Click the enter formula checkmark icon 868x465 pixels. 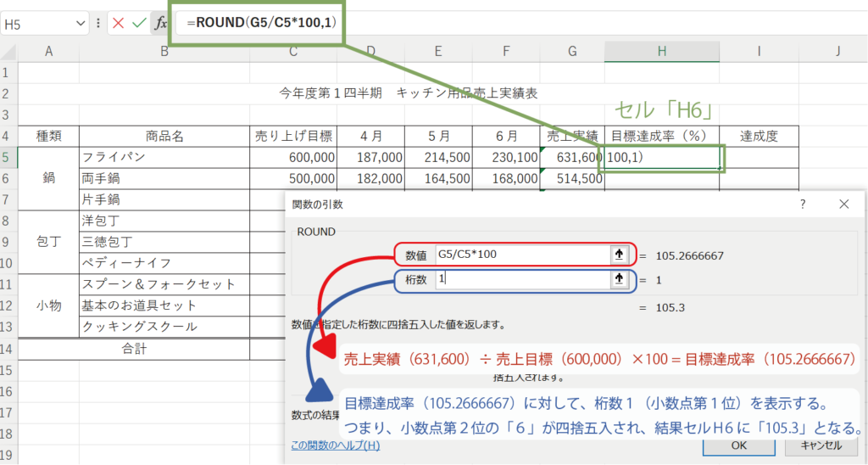click(139, 24)
